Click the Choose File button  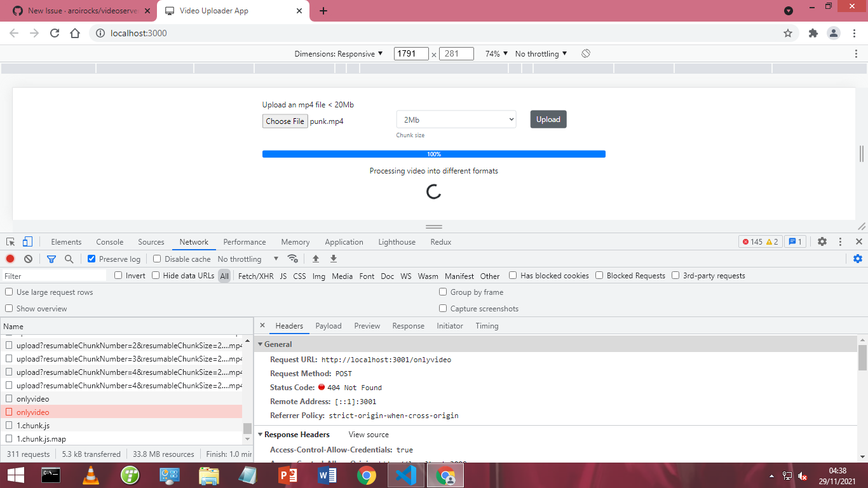[285, 121]
